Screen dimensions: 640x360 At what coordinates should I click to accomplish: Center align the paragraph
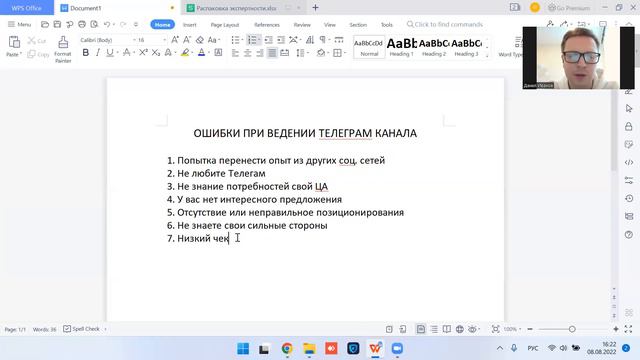(247, 53)
